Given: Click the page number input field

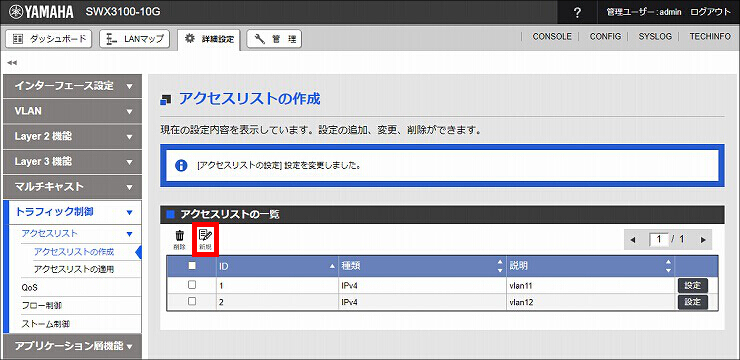Looking at the screenshot, I should (659, 240).
